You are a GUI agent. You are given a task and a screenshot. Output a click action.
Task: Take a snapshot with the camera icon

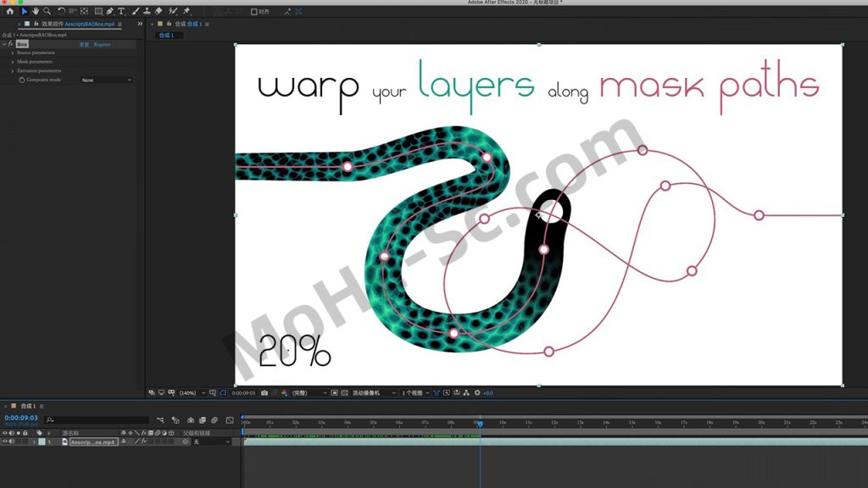(264, 393)
